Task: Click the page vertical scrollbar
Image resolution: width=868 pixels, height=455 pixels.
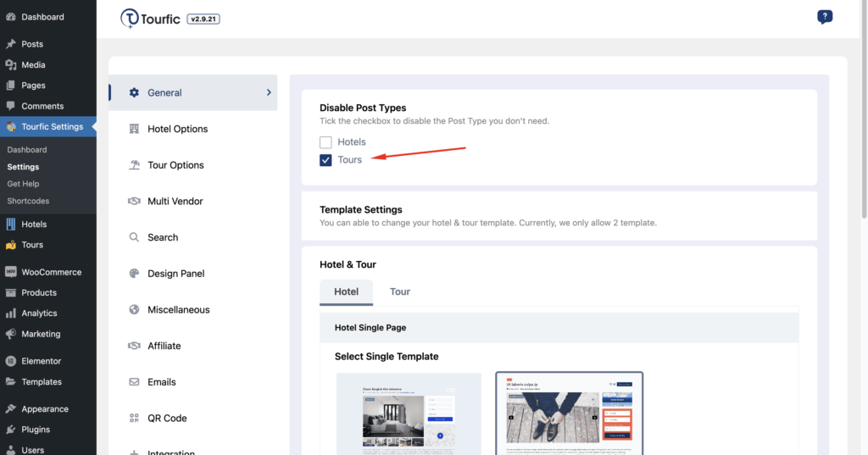Action: click(x=864, y=111)
